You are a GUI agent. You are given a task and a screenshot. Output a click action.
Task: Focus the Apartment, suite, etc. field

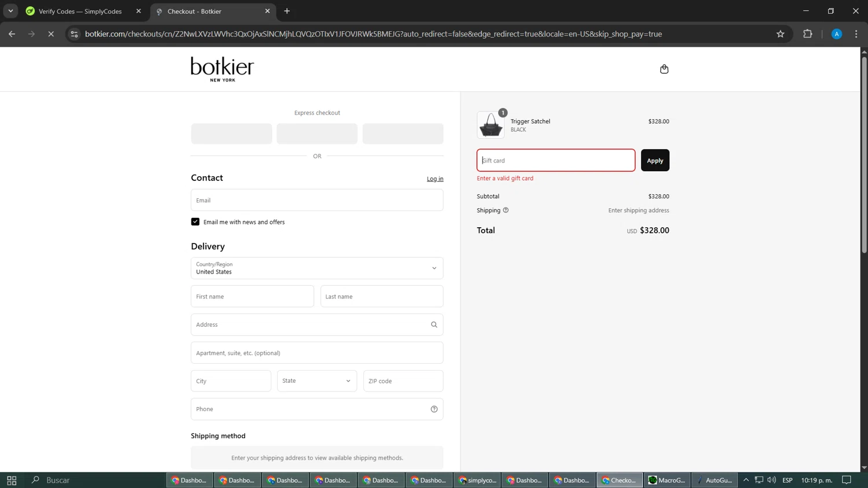[317, 353]
